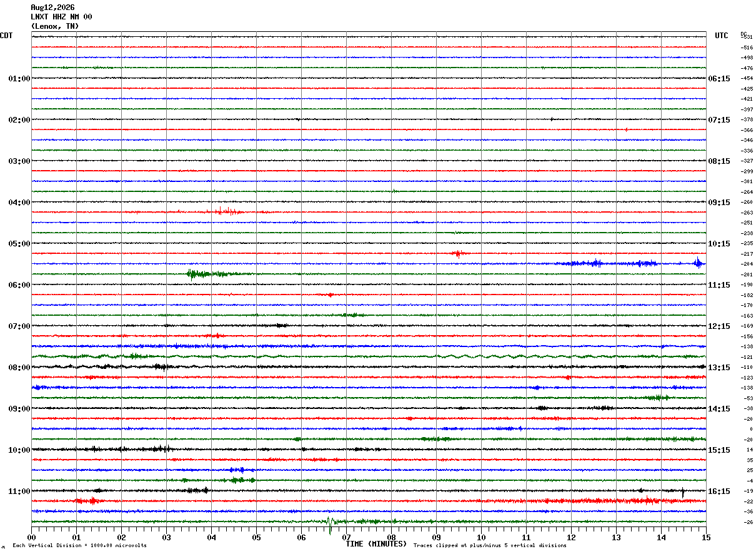Click the UTC timezone header
756x554 pixels.
pos(722,36)
